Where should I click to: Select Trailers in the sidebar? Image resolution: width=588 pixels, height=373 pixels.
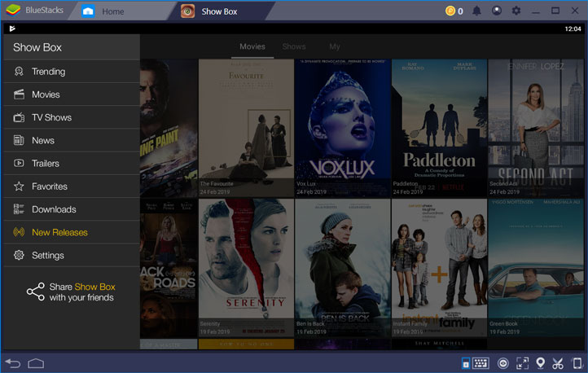coord(72,163)
